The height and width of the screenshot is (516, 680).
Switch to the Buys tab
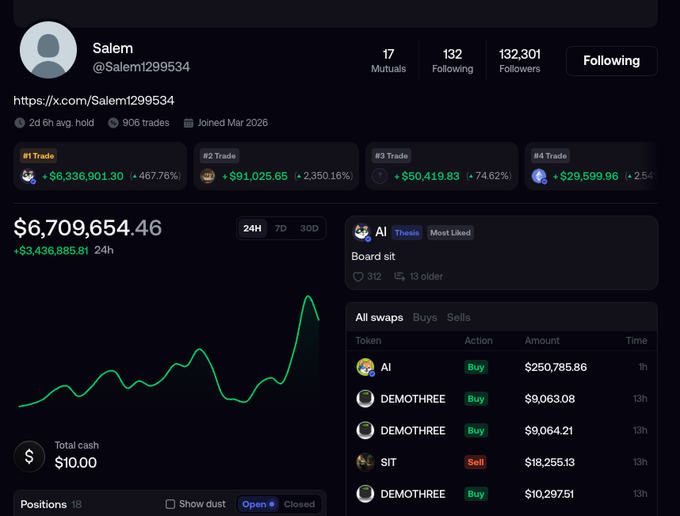(x=425, y=317)
